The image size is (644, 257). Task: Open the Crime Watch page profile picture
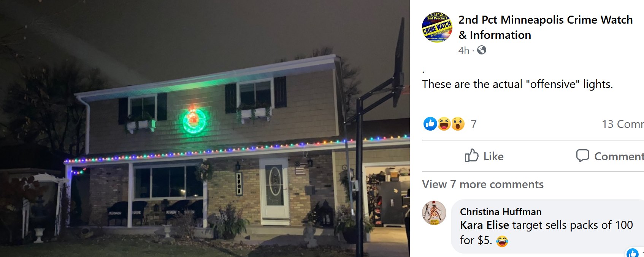(437, 27)
